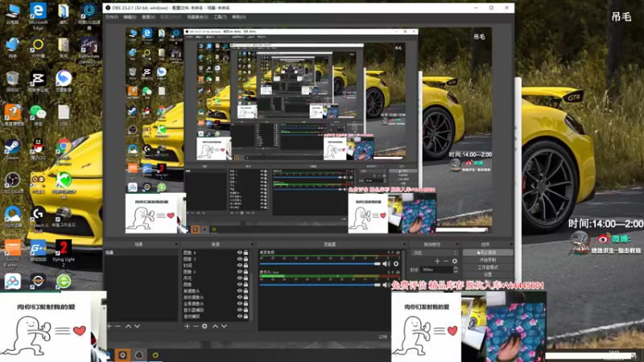Open Tencent QQ penguin desktop icon
The width and height of the screenshot is (644, 362).
[38, 150]
